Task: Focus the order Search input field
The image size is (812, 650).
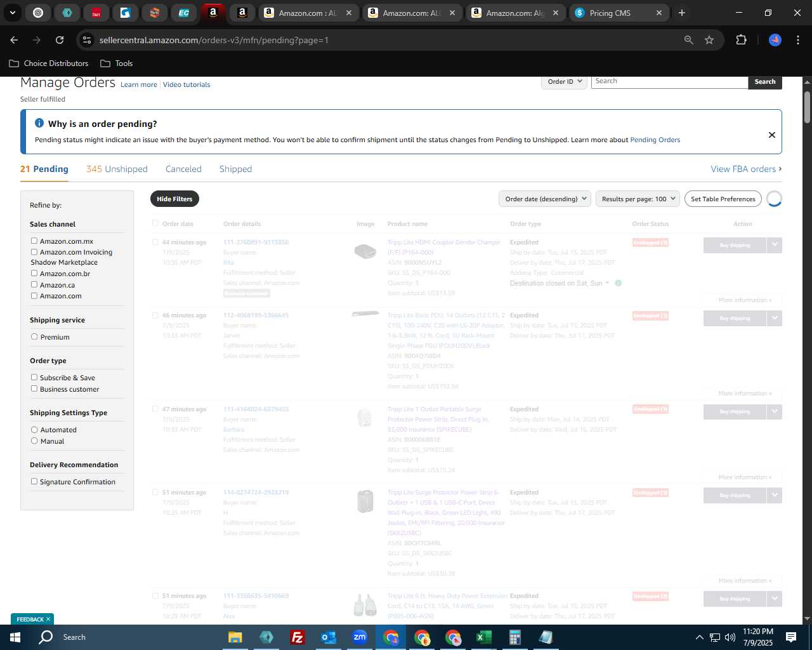Action: 669,82
